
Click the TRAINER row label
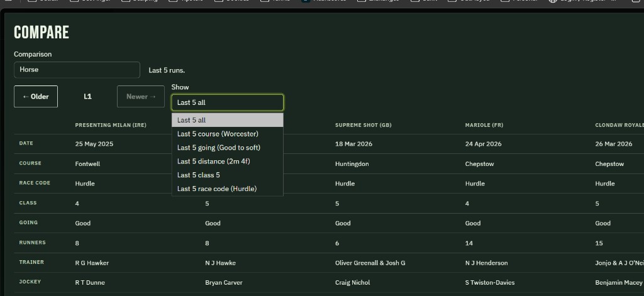31,262
